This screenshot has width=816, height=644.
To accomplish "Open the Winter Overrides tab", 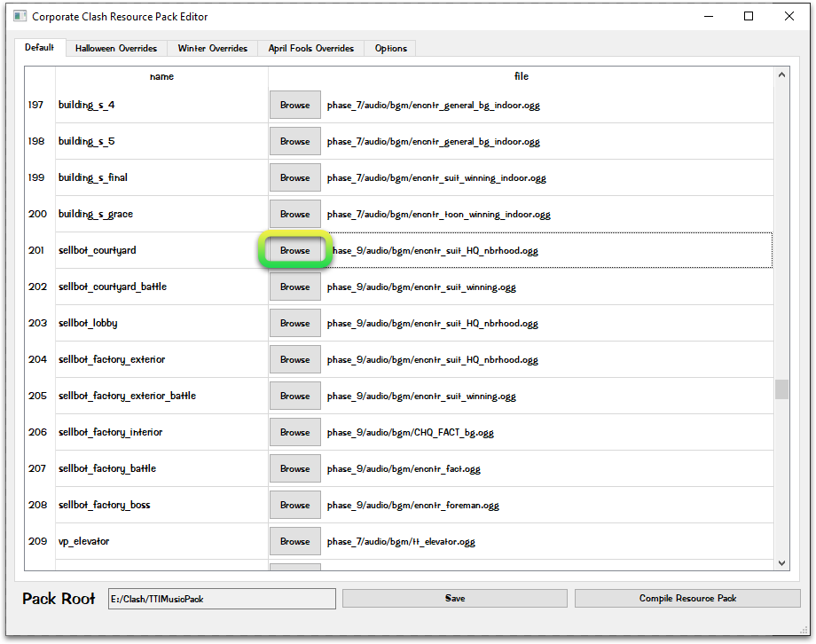I will click(x=212, y=49).
